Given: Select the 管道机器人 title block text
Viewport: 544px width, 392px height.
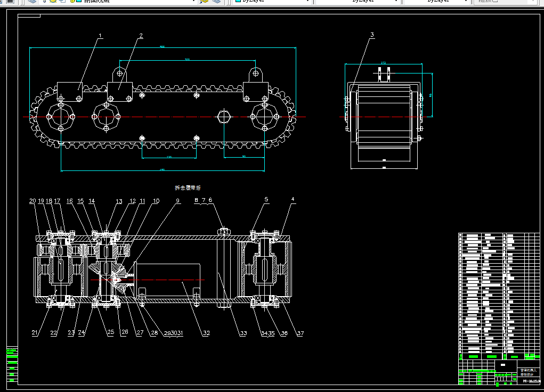Looking at the screenshot, I should (x=529, y=370).
